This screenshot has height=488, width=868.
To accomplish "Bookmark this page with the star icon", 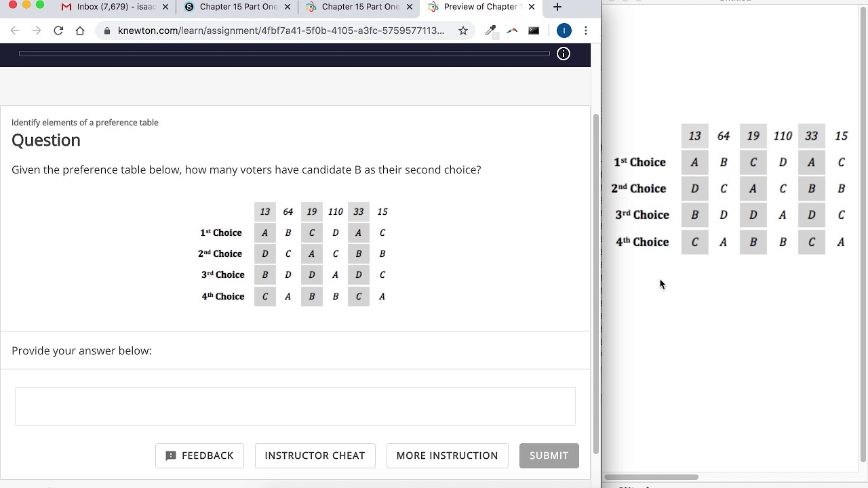I will (x=463, y=30).
